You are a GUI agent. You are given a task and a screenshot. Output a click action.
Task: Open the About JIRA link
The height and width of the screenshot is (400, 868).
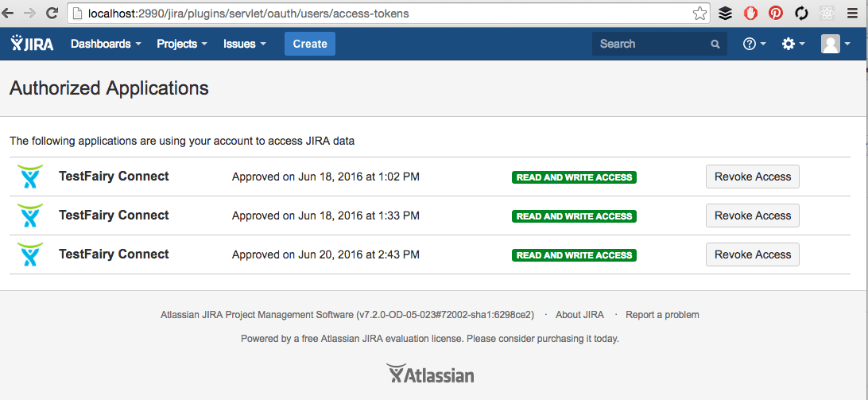point(579,315)
